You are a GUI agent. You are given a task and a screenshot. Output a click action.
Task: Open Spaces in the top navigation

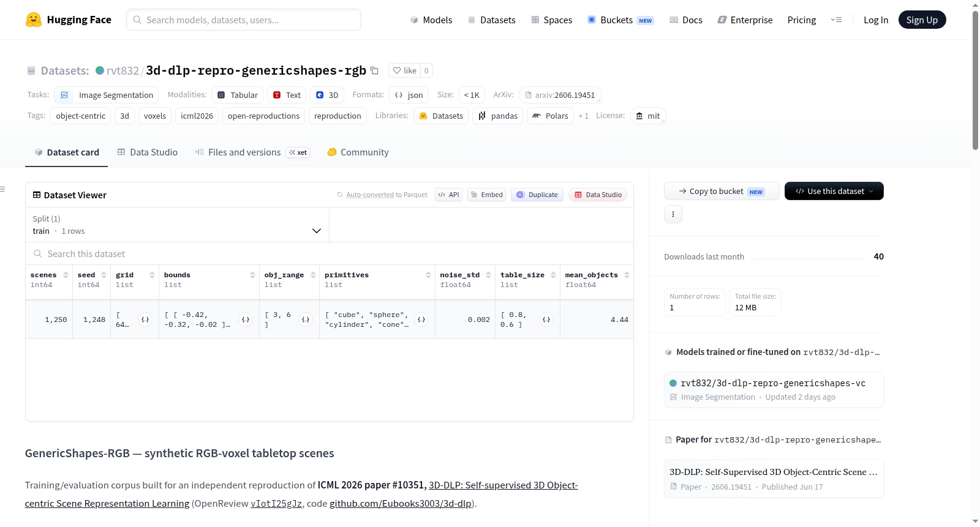point(552,20)
